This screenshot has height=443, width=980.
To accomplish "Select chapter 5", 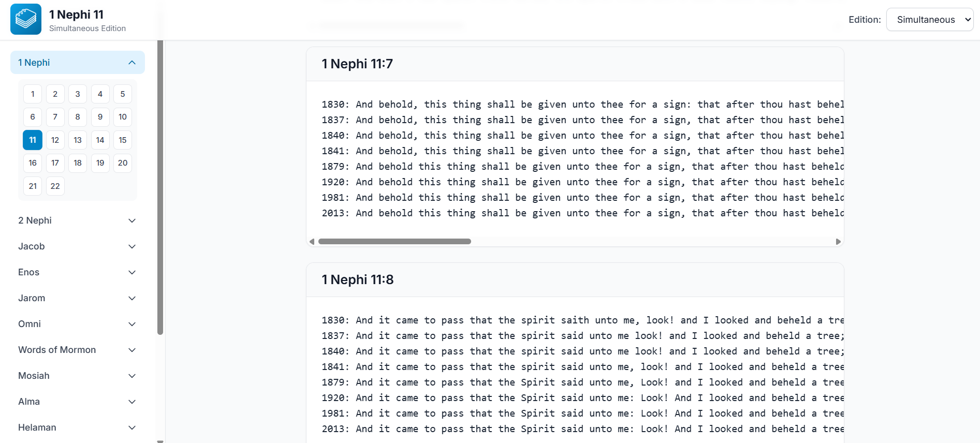I will click(123, 94).
